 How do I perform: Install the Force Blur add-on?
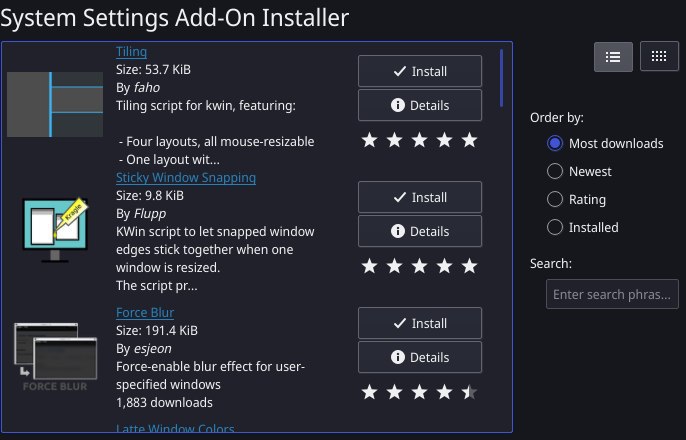420,323
